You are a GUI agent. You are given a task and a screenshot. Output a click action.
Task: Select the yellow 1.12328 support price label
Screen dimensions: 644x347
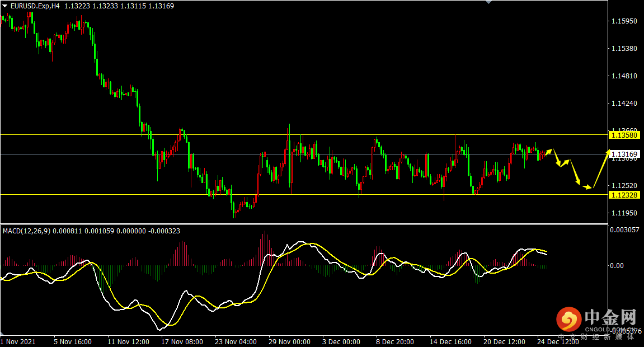coord(626,195)
